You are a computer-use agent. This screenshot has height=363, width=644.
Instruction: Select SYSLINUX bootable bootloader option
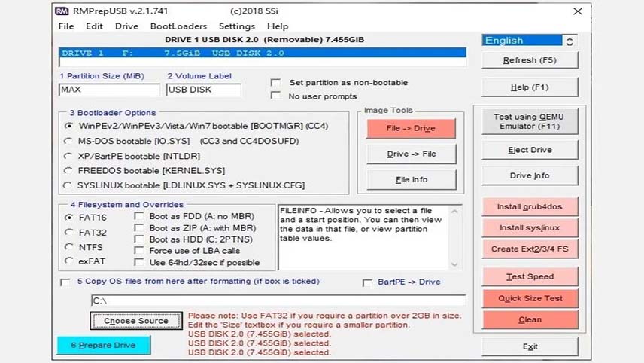[x=68, y=185]
